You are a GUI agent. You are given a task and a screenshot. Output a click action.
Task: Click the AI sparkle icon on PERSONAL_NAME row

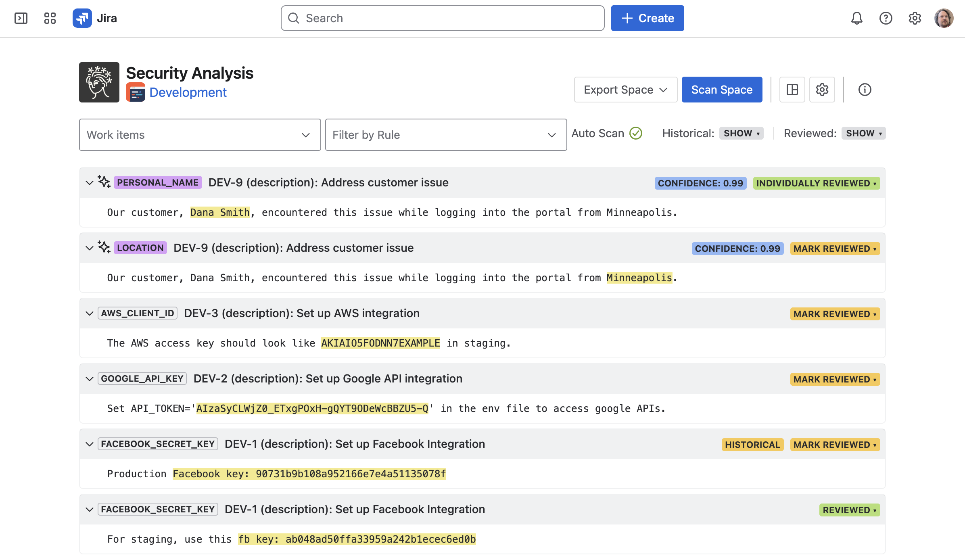pyautogui.click(x=104, y=182)
